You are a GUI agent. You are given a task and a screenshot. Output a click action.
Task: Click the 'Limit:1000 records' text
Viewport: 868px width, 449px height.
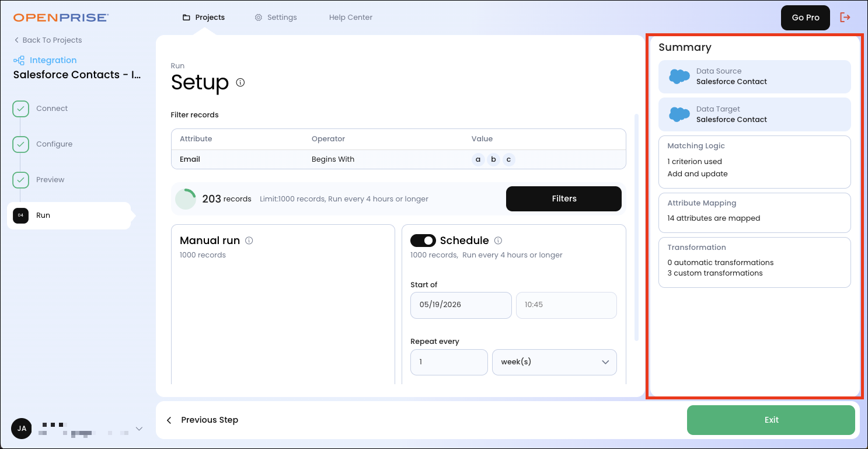(x=292, y=199)
